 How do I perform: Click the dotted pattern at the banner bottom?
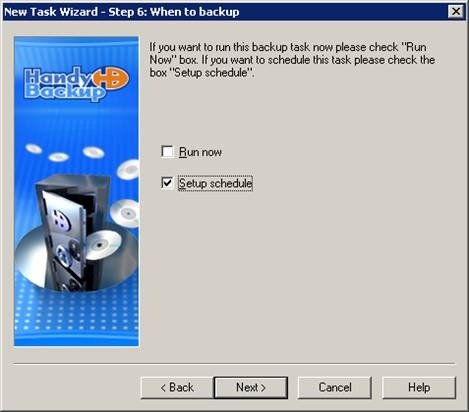(76, 313)
